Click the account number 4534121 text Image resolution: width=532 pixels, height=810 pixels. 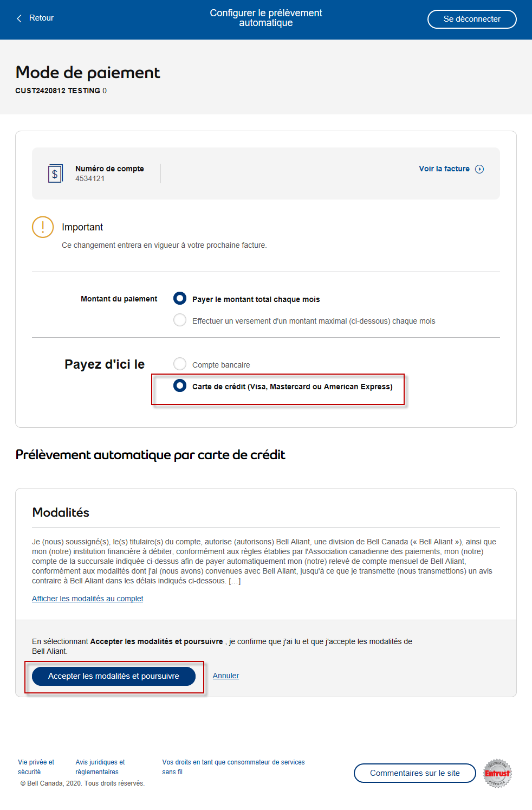pos(90,178)
